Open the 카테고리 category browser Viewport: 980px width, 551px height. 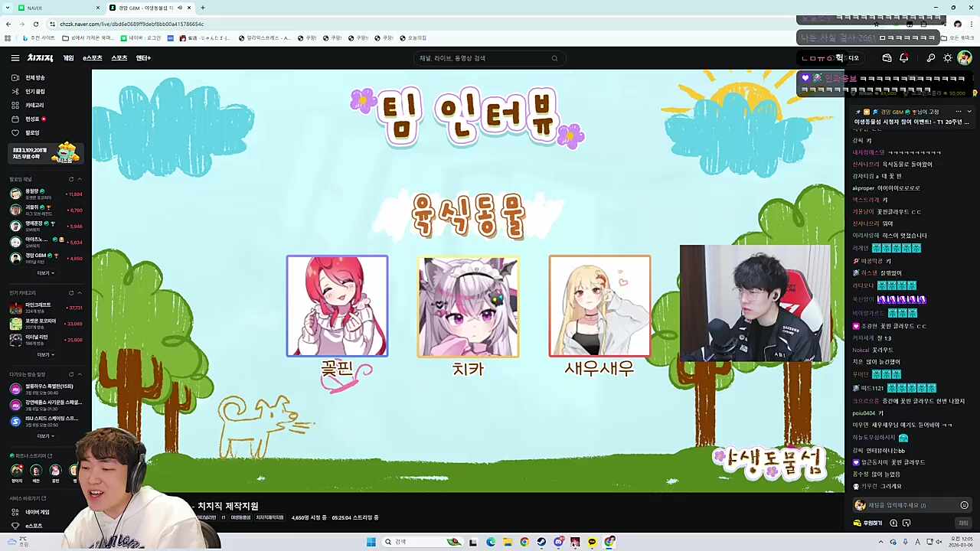coord(34,105)
